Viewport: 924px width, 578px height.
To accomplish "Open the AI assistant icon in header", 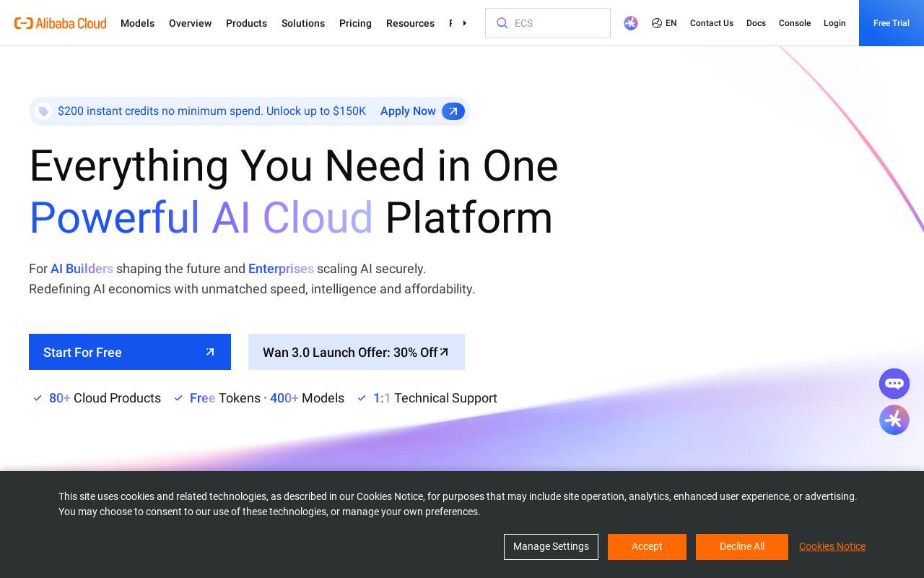I will [x=631, y=23].
